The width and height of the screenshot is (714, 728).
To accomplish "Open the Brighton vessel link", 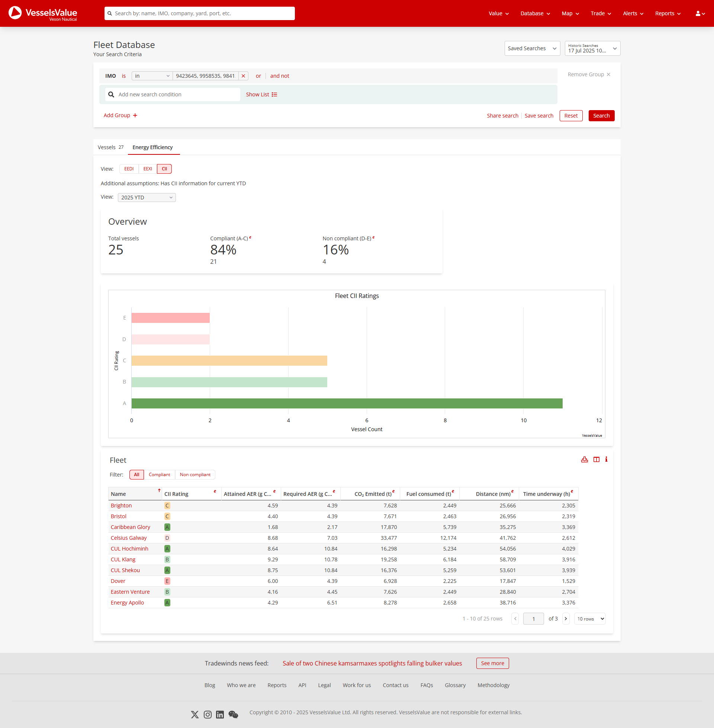I will tap(121, 505).
